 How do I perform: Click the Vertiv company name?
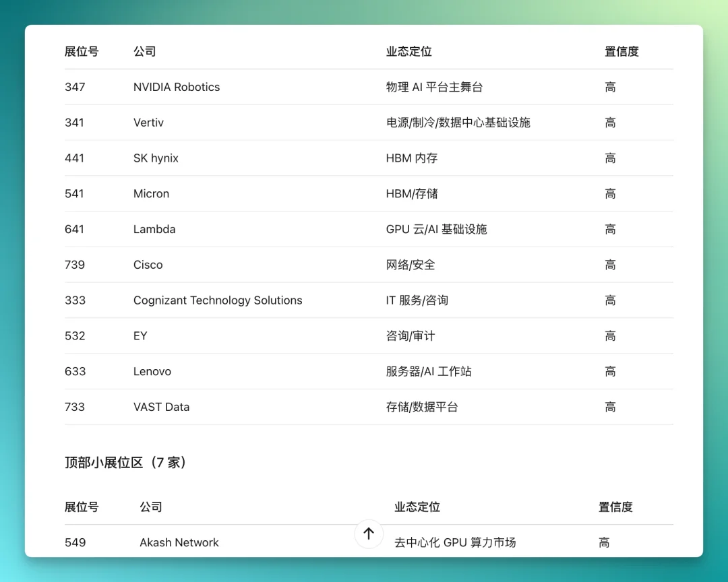pos(148,123)
